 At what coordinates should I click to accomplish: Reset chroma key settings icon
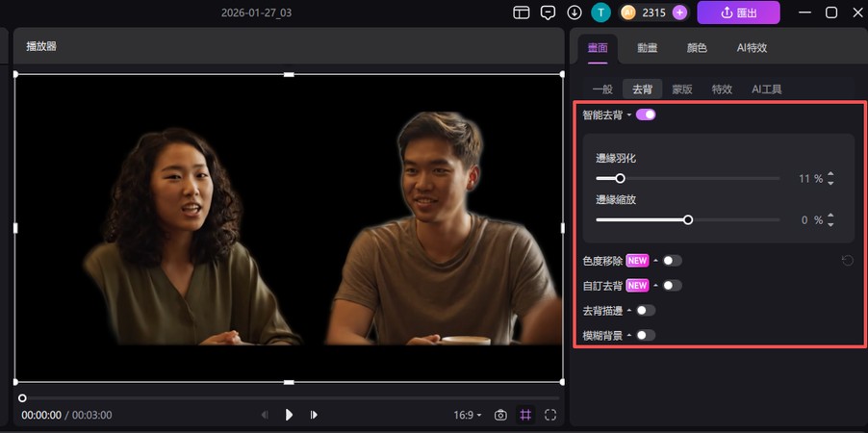pos(848,260)
